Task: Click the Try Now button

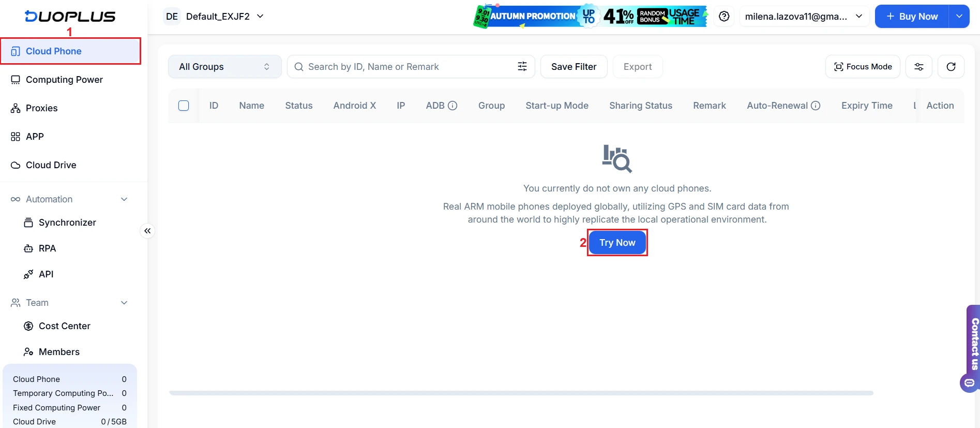Action: tap(617, 243)
